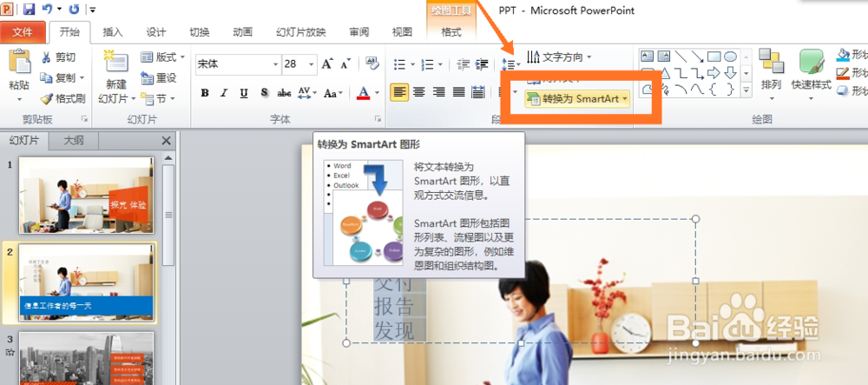The image size is (868, 385).
Task: Open the 节 (Section) dropdown
Action: coord(158,98)
